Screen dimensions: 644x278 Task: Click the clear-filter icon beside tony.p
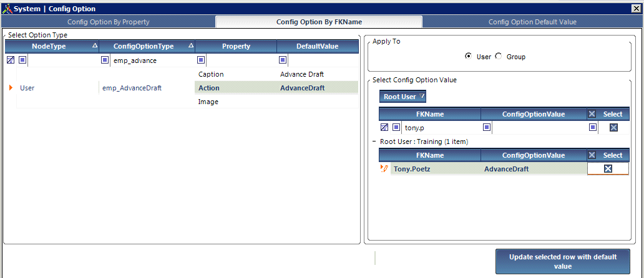(384, 128)
